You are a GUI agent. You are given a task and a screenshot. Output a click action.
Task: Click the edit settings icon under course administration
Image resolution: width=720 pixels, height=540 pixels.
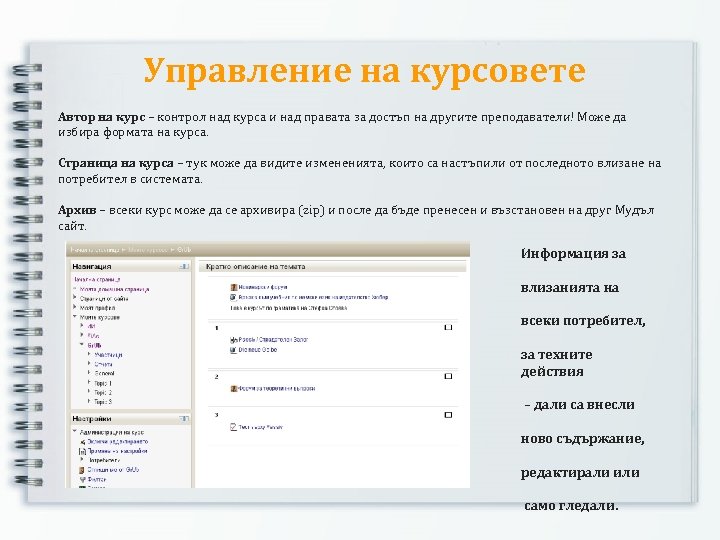pyautogui.click(x=83, y=451)
